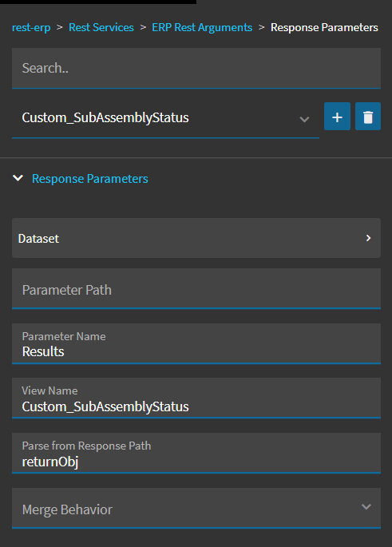Edit the Parameter Name field containing Results
The width and height of the screenshot is (392, 547).
pyautogui.click(x=196, y=343)
